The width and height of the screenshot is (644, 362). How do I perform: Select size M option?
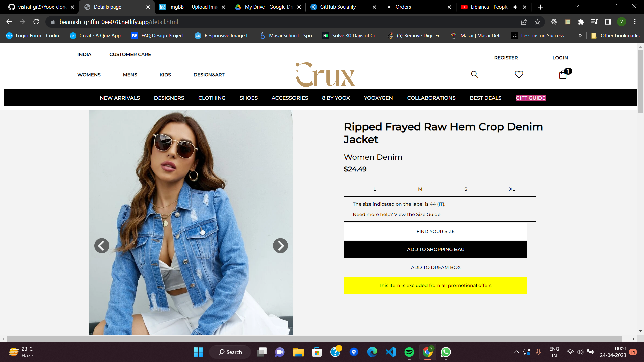[420, 189]
